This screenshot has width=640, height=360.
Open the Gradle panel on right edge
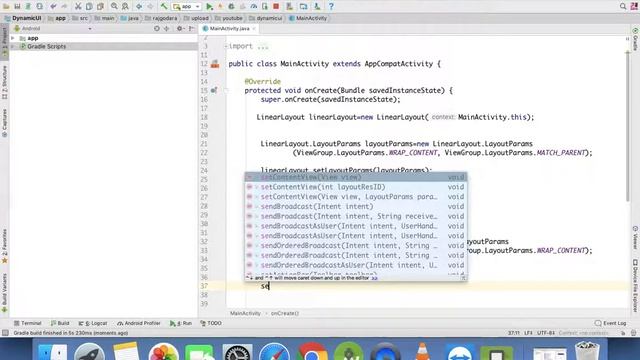[635, 39]
